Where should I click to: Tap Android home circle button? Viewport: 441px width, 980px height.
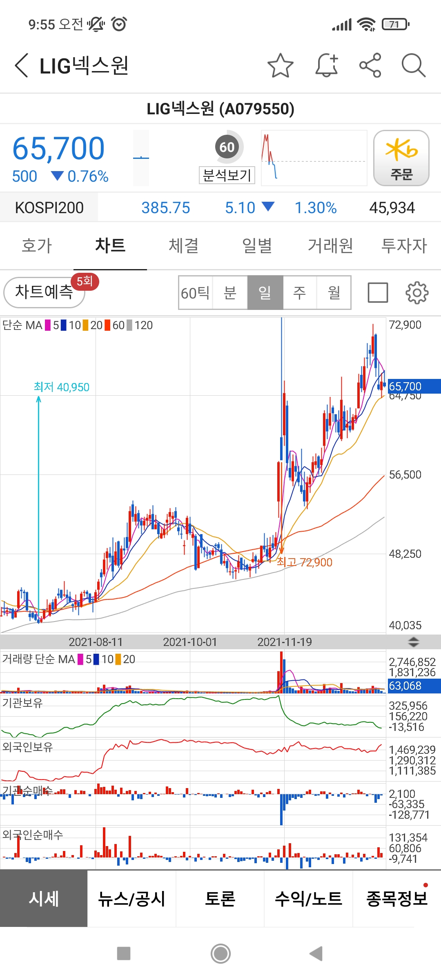[220, 953]
